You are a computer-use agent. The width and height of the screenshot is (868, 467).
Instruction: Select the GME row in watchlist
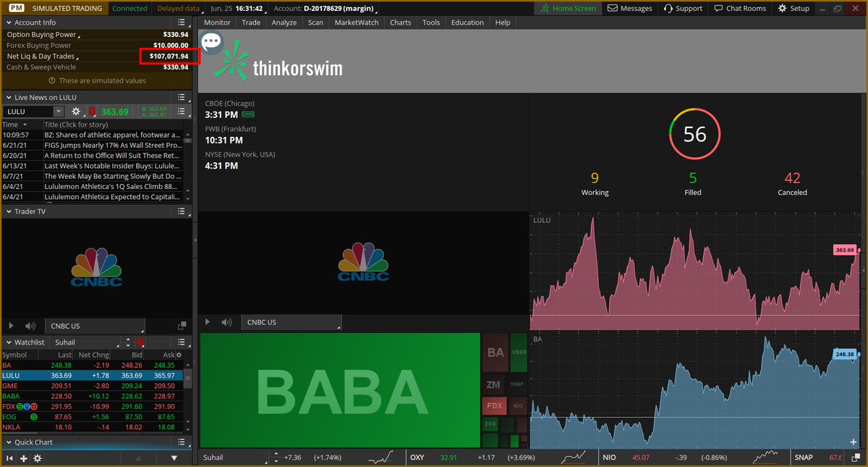click(x=92, y=386)
